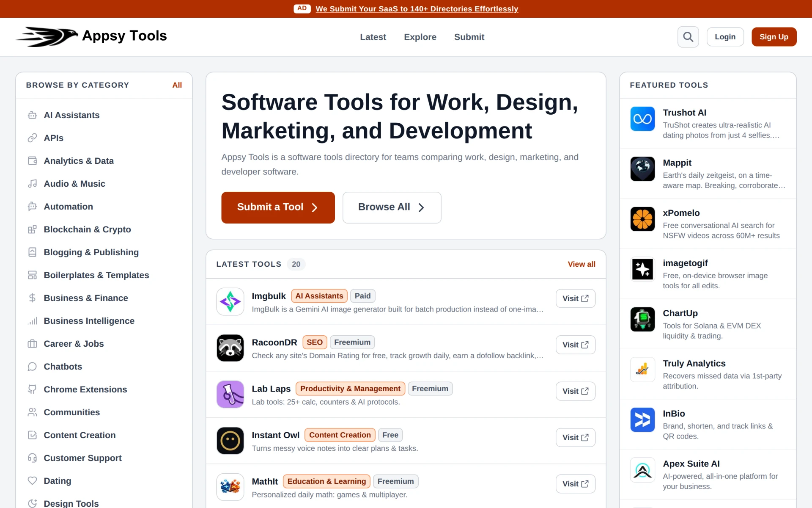
Task: Click the Free badge on Instant Owl
Action: coord(390,435)
